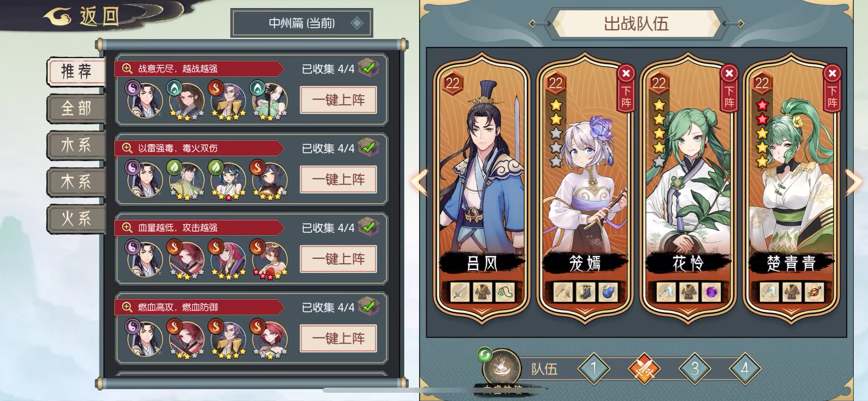
Task: Open magnifier icon for 燃血高攻 lineup
Action: point(127,307)
